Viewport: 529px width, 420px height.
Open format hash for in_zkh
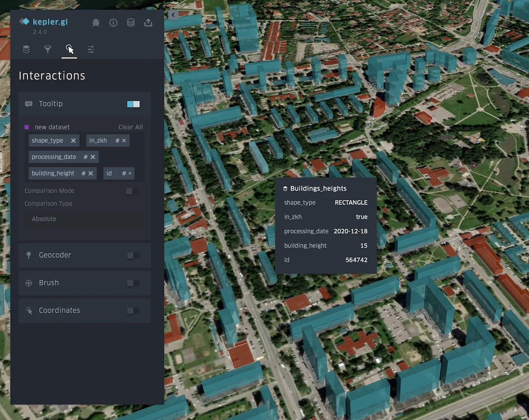117,141
